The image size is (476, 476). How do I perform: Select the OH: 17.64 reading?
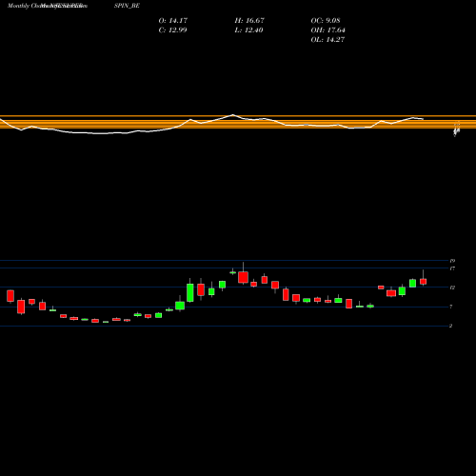327,30
